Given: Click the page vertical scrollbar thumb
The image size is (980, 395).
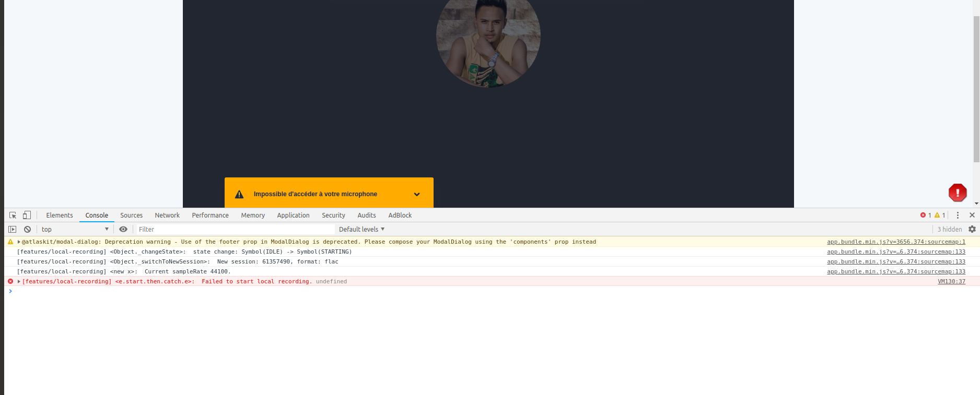Looking at the screenshot, I should [x=976, y=89].
